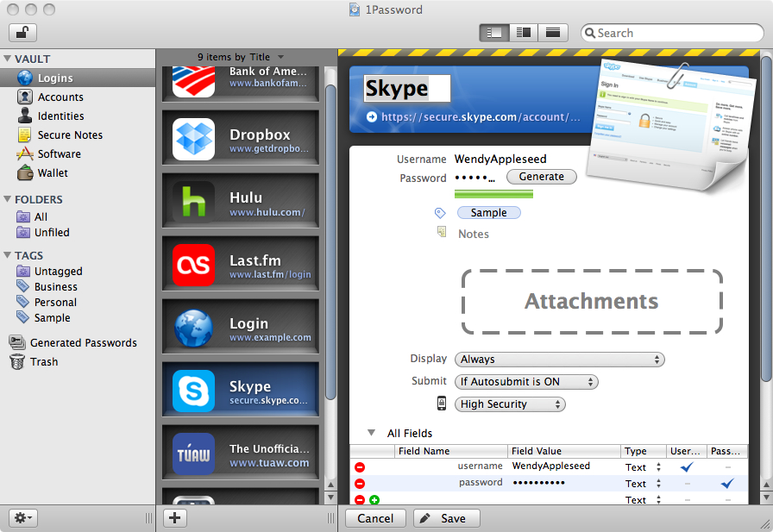This screenshot has height=532, width=773.
Task: Toggle the username field's Web Form checkmark
Action: coord(686,466)
